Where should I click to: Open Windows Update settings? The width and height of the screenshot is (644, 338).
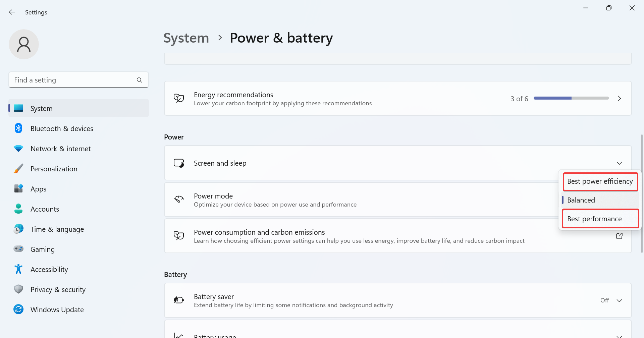[x=78, y=309]
